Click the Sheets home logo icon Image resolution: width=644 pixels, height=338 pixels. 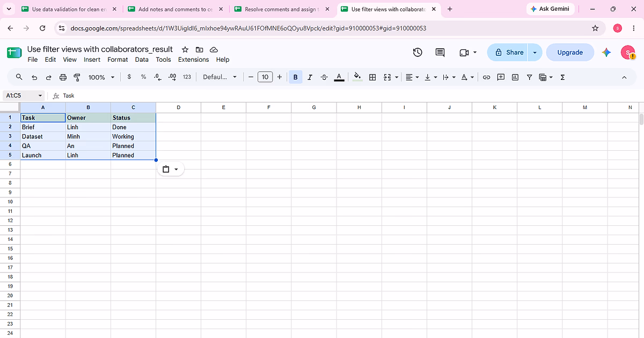[x=14, y=53]
